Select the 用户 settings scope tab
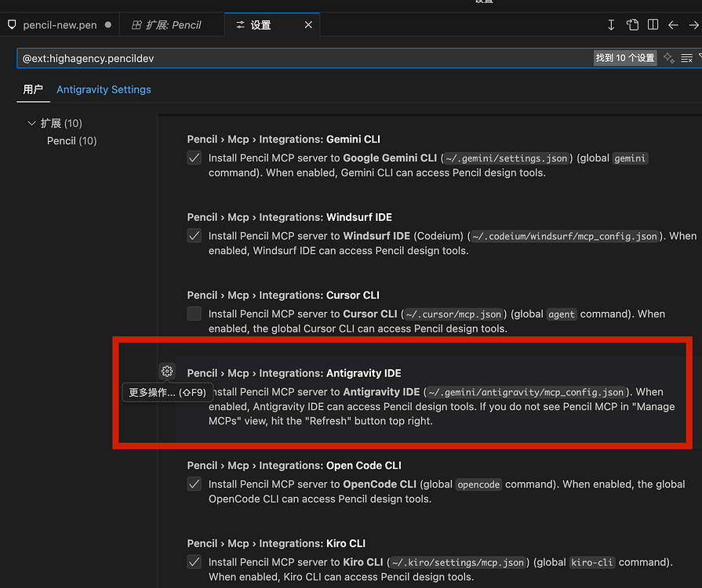The image size is (702, 588). pos(33,89)
